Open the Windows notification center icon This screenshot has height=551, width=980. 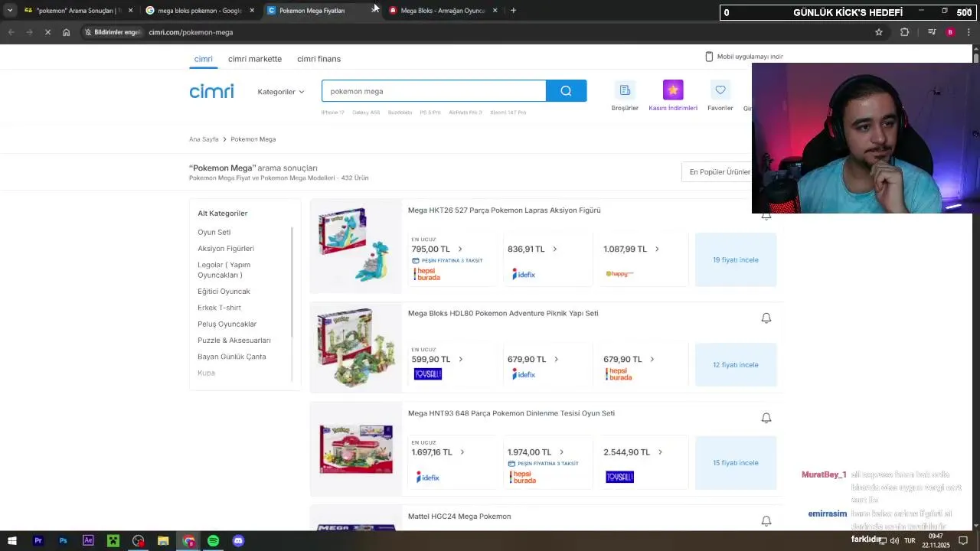pyautogui.click(x=962, y=541)
